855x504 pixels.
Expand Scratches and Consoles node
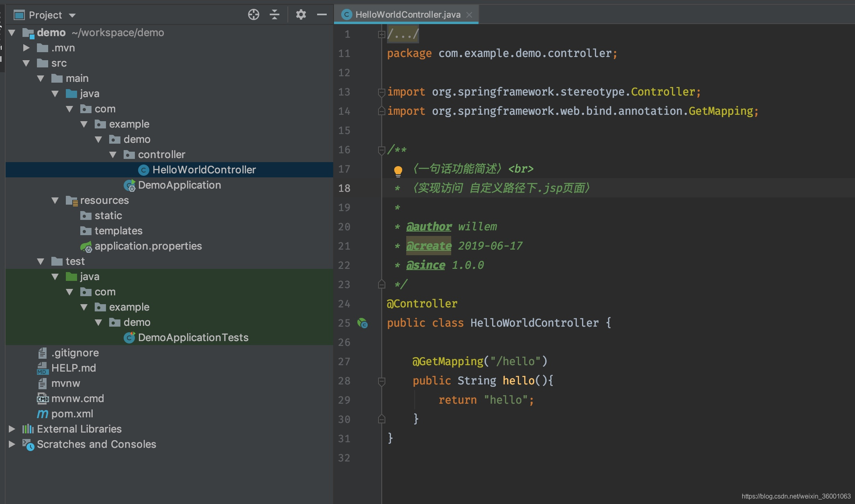coord(12,444)
